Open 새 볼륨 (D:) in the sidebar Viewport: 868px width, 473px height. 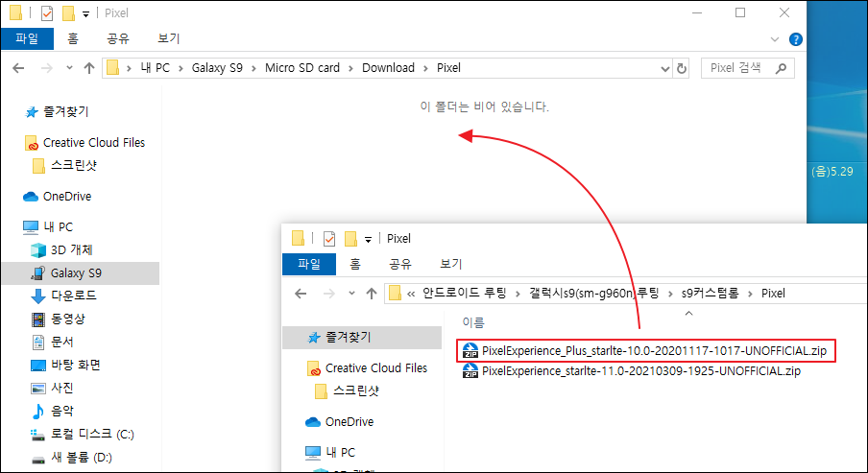(x=82, y=458)
